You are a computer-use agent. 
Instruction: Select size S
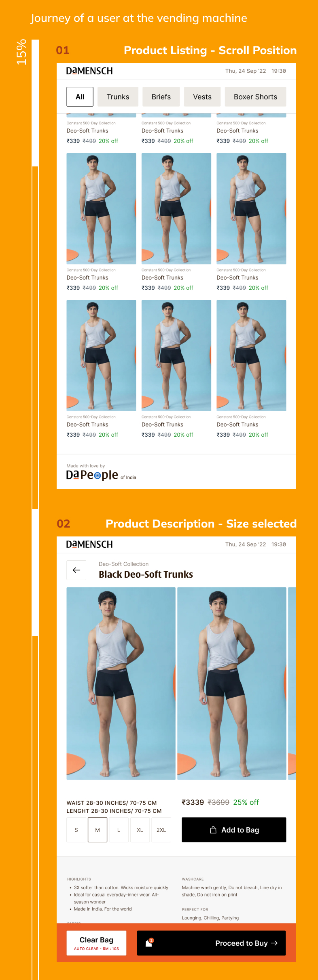76,830
